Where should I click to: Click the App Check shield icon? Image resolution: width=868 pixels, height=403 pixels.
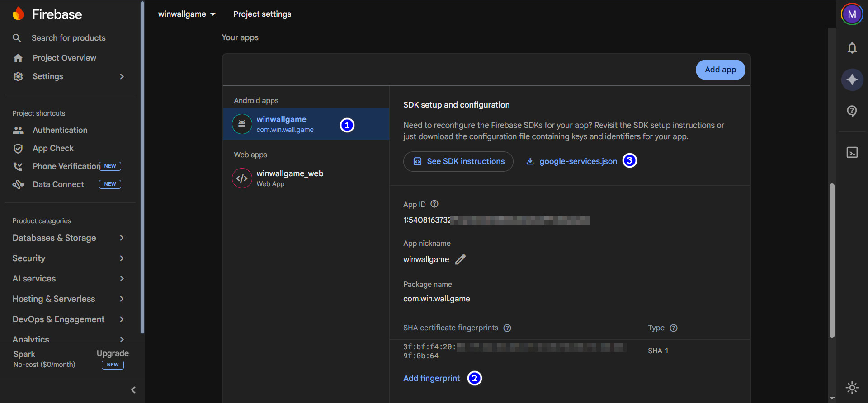[18, 148]
